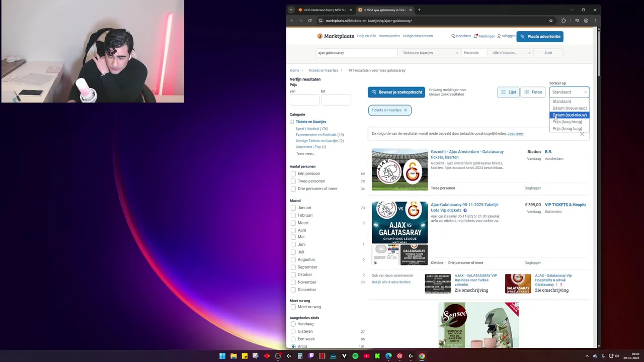Check Eén persoon filter
The width and height of the screenshot is (644, 362).
coord(293,173)
